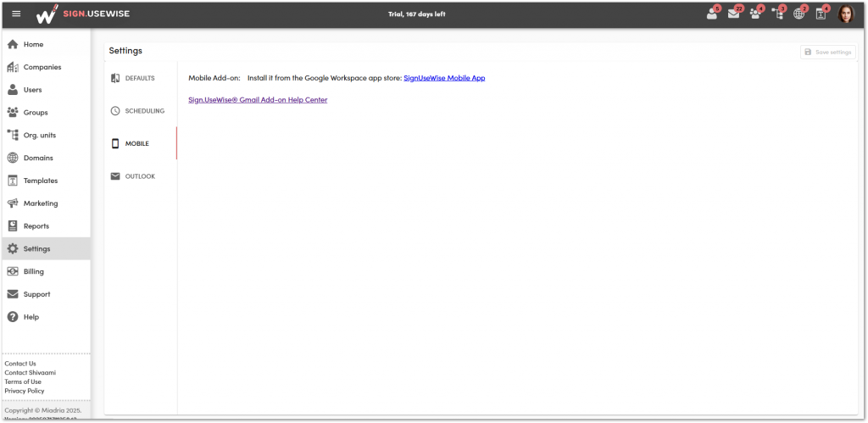This screenshot has width=868, height=423.
Task: Click the Users person icon in sidebar
Action: point(13,90)
